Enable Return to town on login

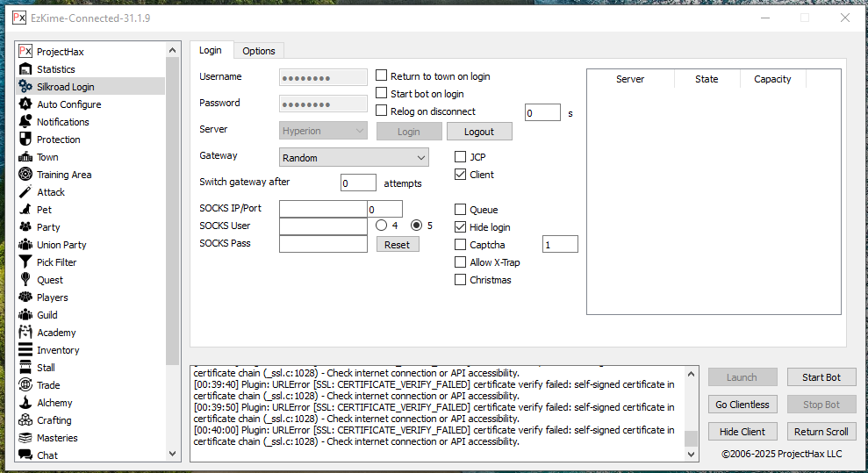point(382,76)
